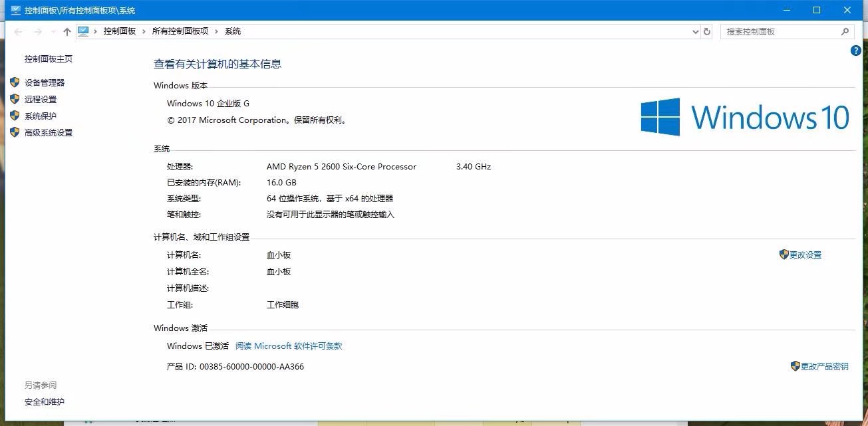Screen dimensions: 868x426
Task: Minimize the System window
Action: (x=786, y=10)
